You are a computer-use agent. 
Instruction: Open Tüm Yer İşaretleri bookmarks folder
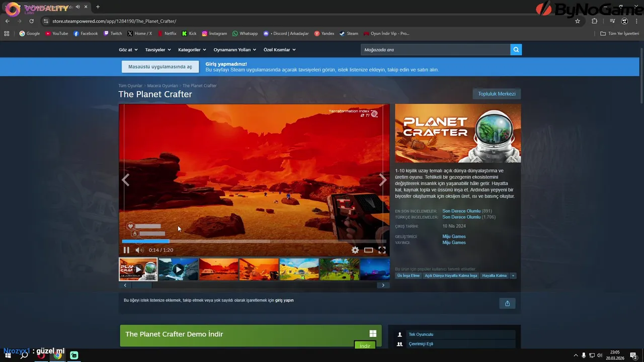[619, 34]
